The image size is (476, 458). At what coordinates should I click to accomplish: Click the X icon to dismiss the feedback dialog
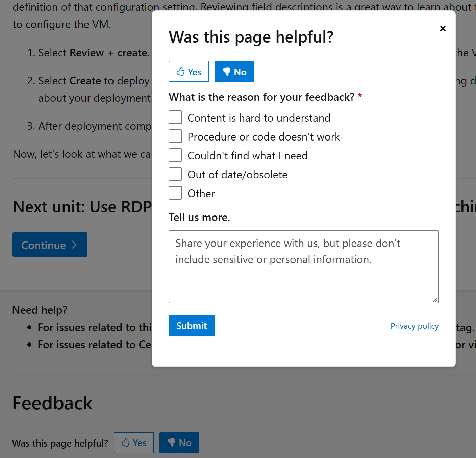tap(443, 29)
